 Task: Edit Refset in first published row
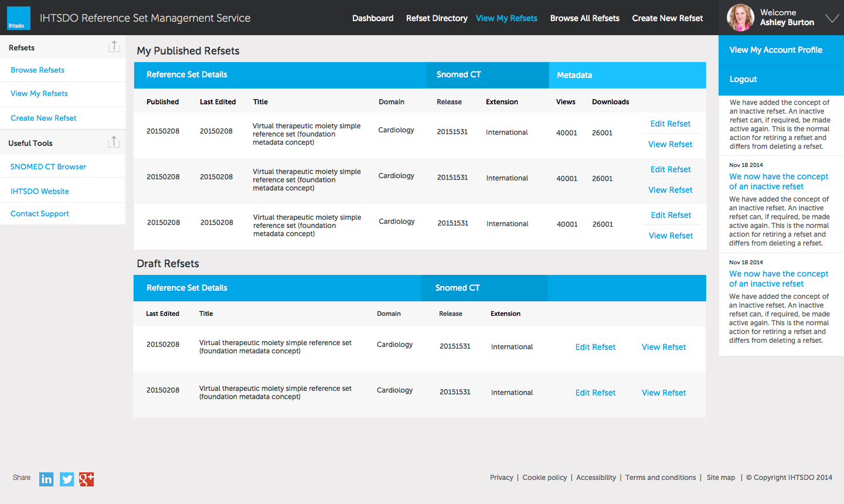click(671, 124)
